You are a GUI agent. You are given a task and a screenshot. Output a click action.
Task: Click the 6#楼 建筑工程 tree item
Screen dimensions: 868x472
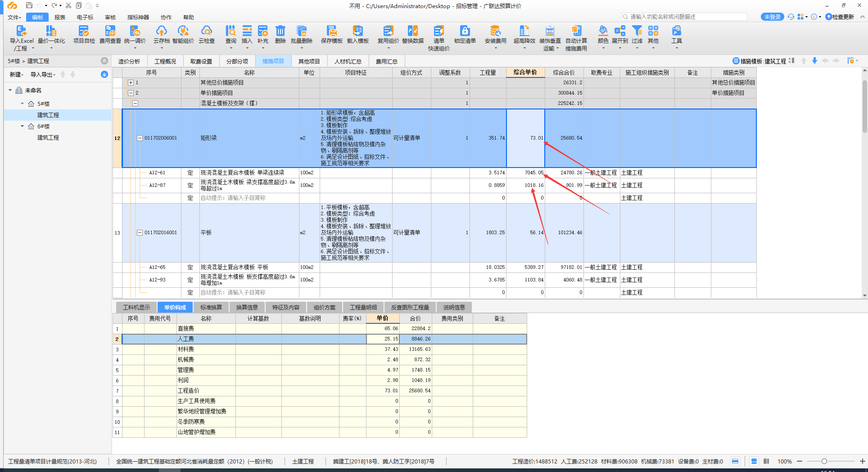[48, 137]
